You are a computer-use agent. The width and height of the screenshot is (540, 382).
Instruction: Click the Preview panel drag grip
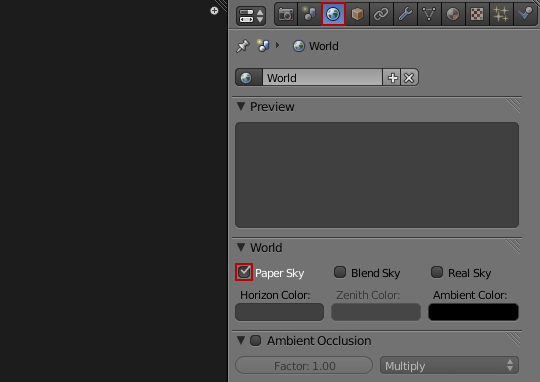click(x=513, y=105)
